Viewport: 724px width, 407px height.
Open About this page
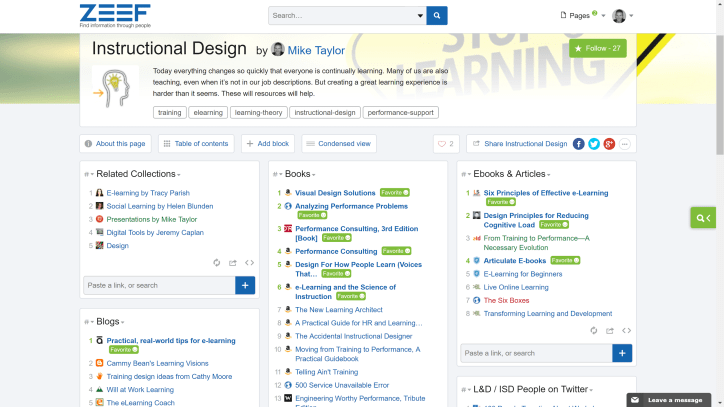(x=115, y=144)
